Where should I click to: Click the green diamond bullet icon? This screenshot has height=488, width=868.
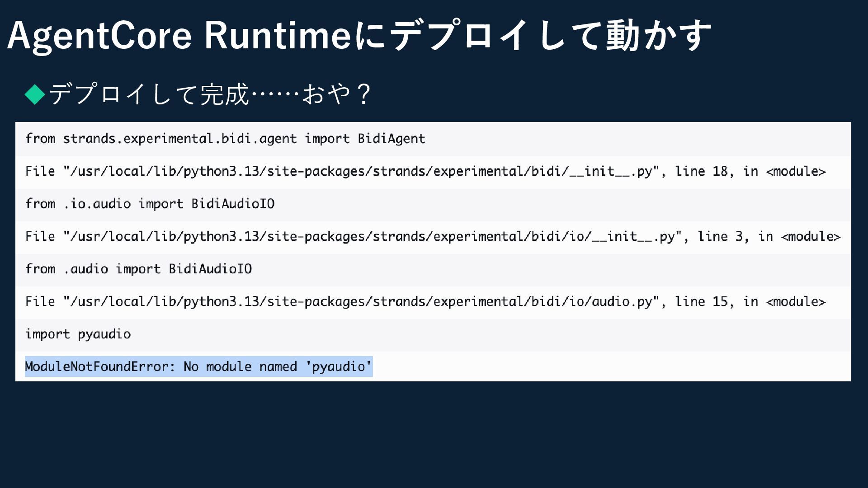[x=35, y=94]
